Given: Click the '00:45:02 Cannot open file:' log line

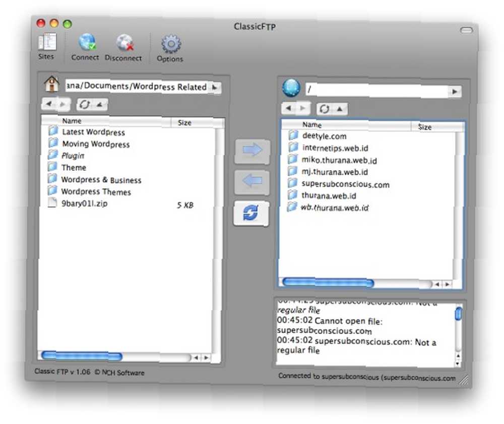Looking at the screenshot, I should tap(330, 320).
